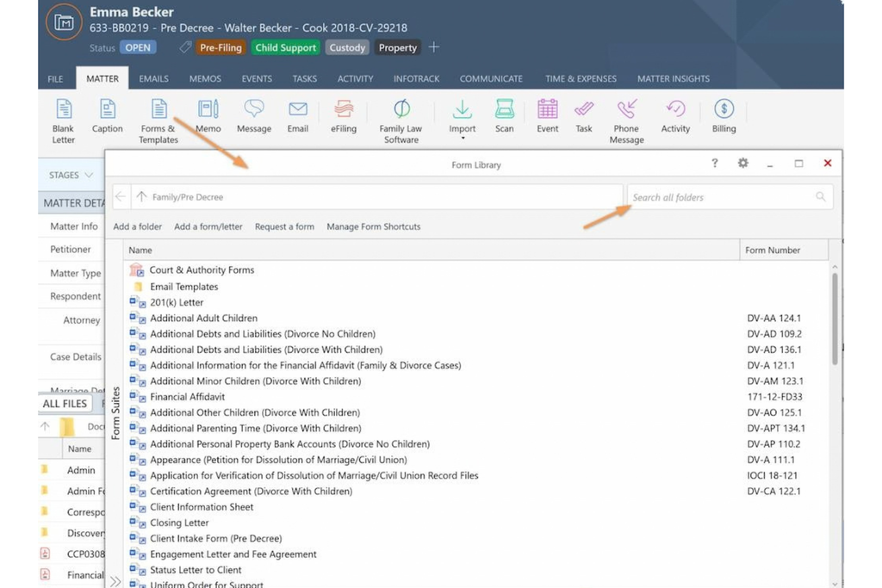Compose a new Email

(297, 116)
